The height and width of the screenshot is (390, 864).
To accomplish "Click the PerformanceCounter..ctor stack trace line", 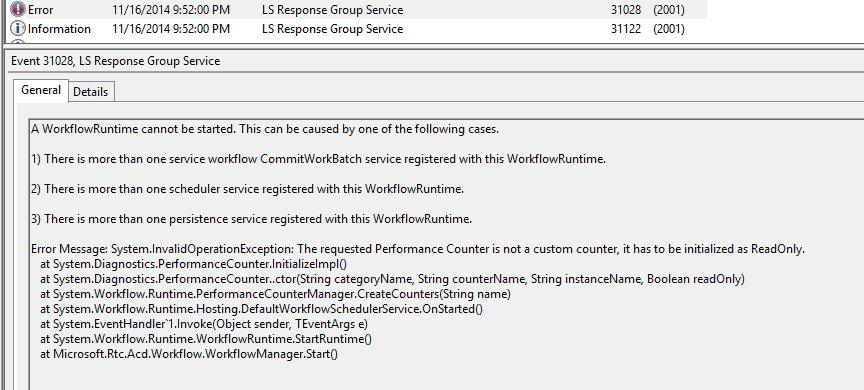I will click(392, 279).
